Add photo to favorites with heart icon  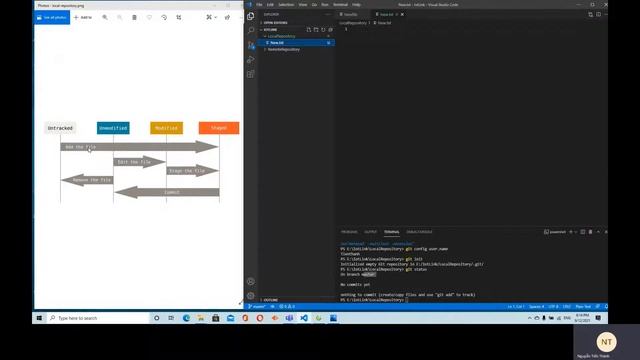(149, 18)
